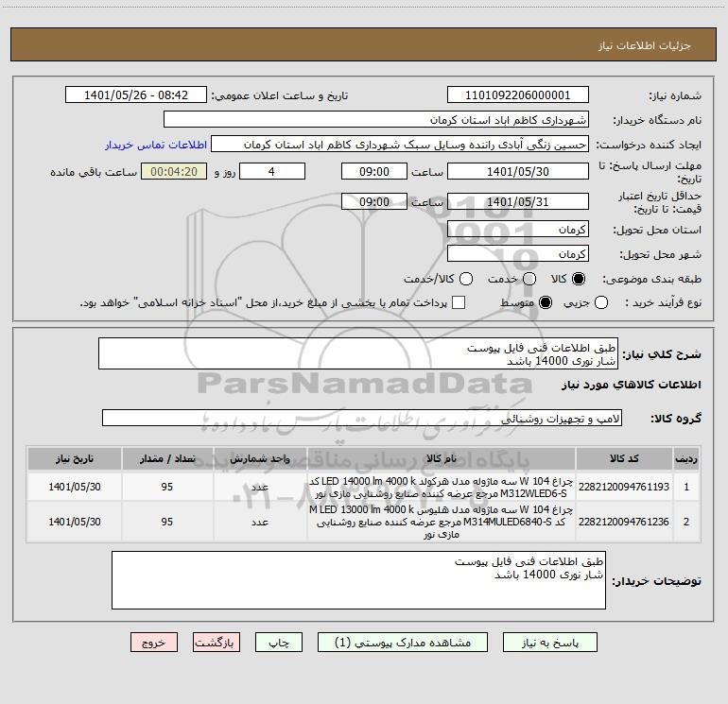Click the اطلاعات کالاهای مورد نیاز heading
The height and width of the screenshot is (704, 728).
click(x=631, y=385)
